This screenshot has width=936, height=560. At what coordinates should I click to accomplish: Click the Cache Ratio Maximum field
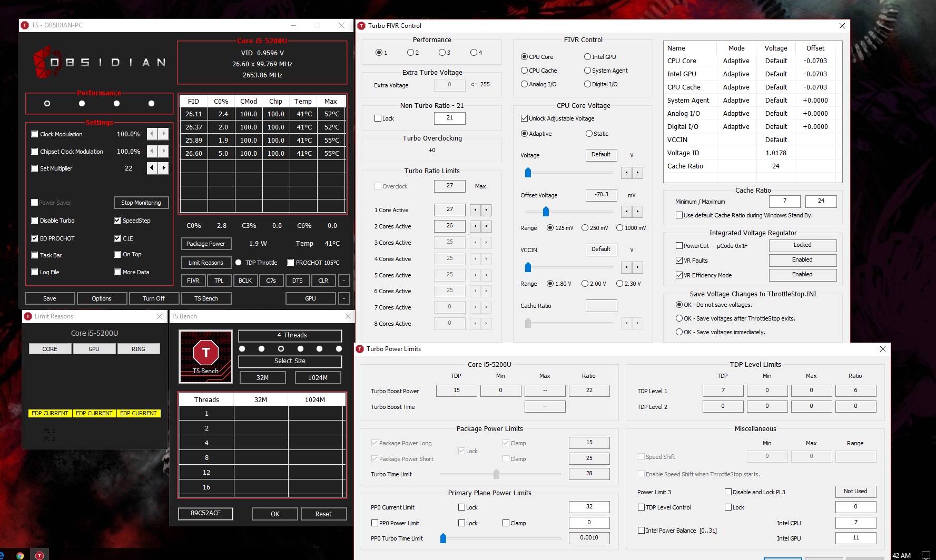[x=821, y=201]
